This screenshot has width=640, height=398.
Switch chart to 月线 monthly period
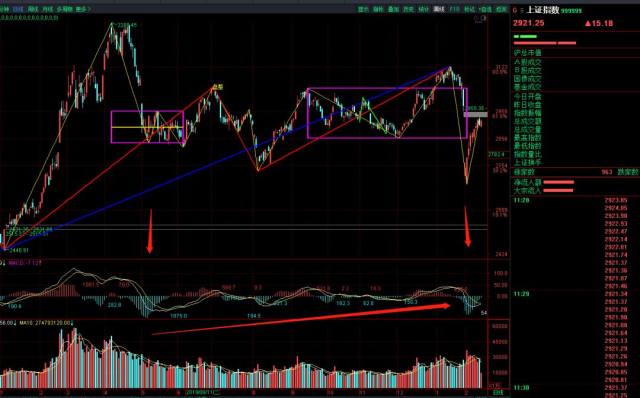coord(48,9)
